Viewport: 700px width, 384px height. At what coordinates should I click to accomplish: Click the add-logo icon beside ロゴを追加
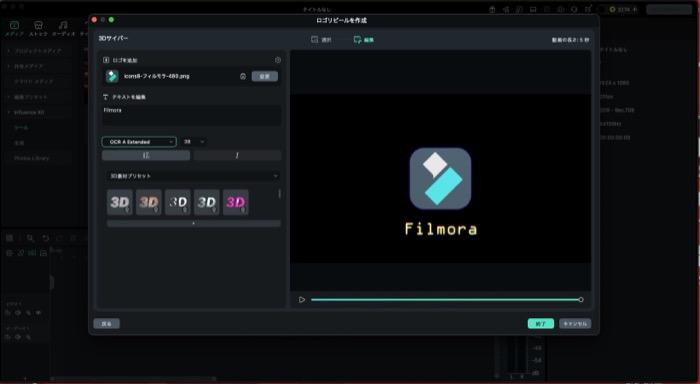(106, 60)
